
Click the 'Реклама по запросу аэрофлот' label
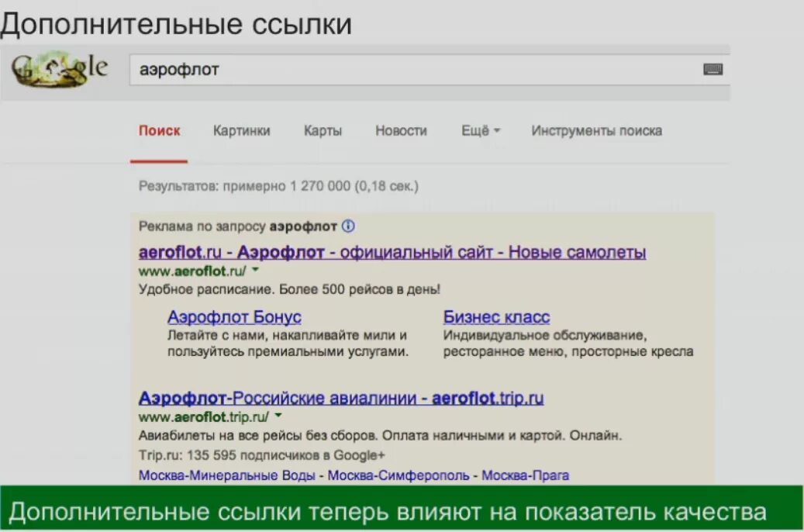pos(237,226)
